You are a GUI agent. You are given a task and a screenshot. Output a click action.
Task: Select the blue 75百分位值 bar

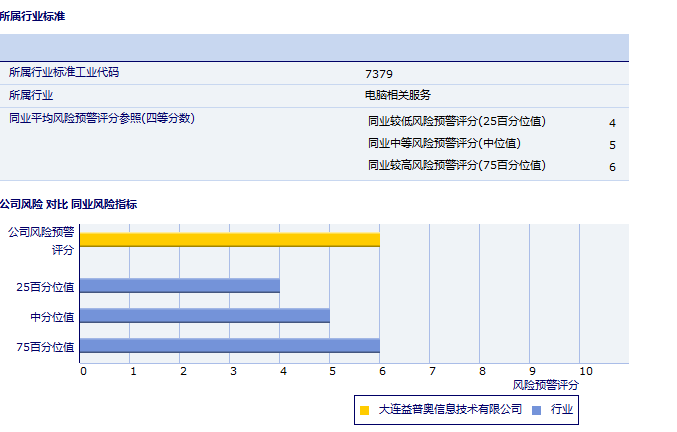(x=229, y=346)
